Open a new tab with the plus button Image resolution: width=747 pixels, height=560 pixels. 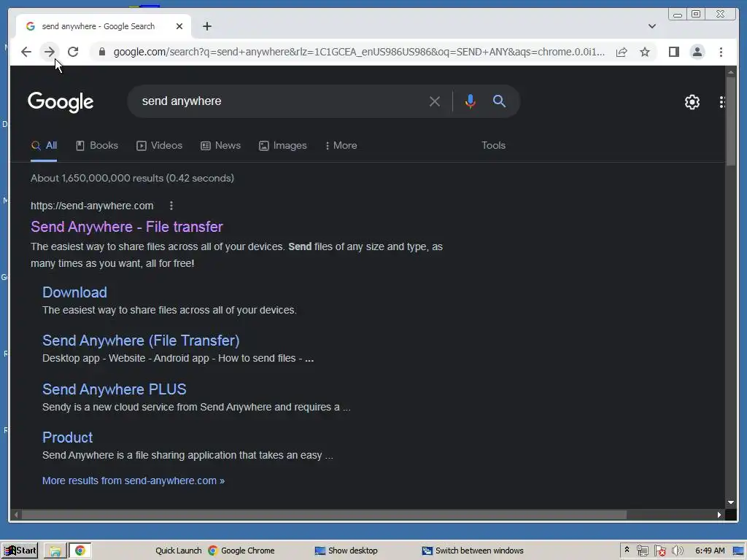click(x=206, y=26)
